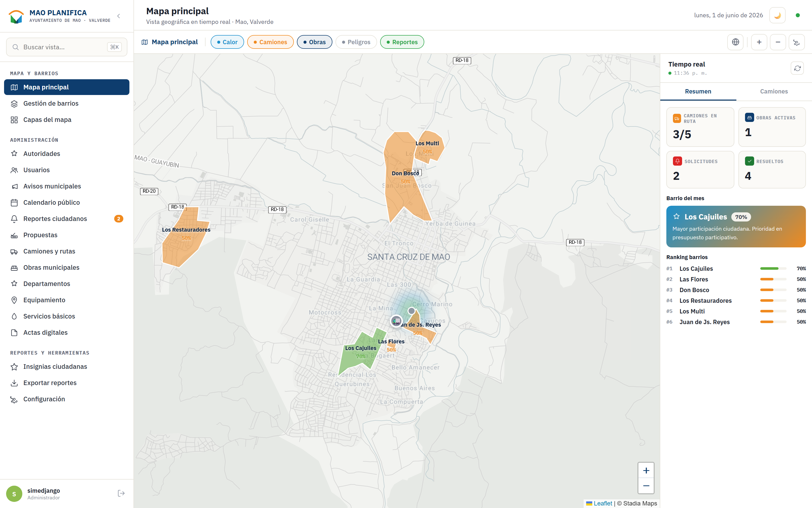Viewport: 812px width, 508px height.
Task: Toggle the Reportes layer chip
Action: click(402, 42)
